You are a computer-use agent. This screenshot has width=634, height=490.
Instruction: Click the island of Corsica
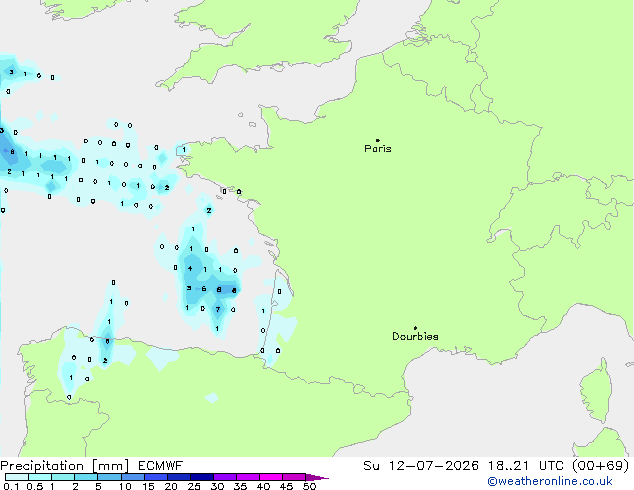tap(596, 391)
